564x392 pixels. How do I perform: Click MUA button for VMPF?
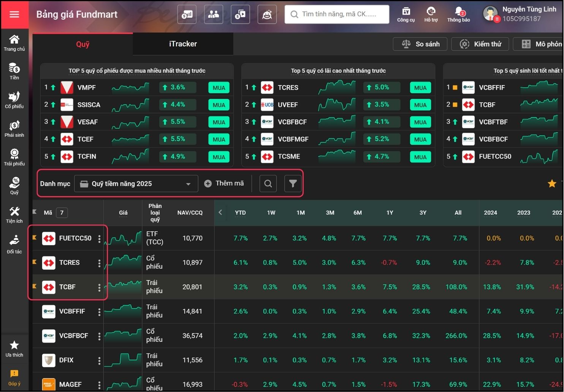(x=219, y=88)
